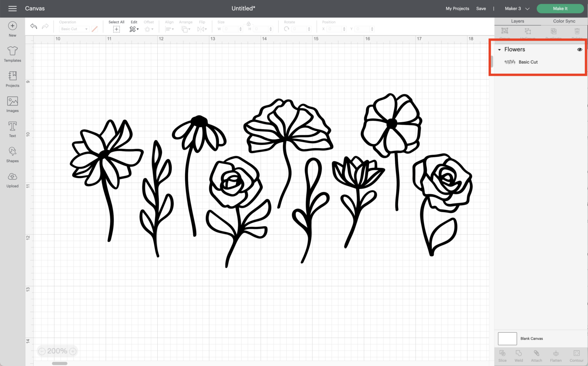588x366 pixels.
Task: Select the Text tool in the left sidebar
Action: [x=12, y=129]
